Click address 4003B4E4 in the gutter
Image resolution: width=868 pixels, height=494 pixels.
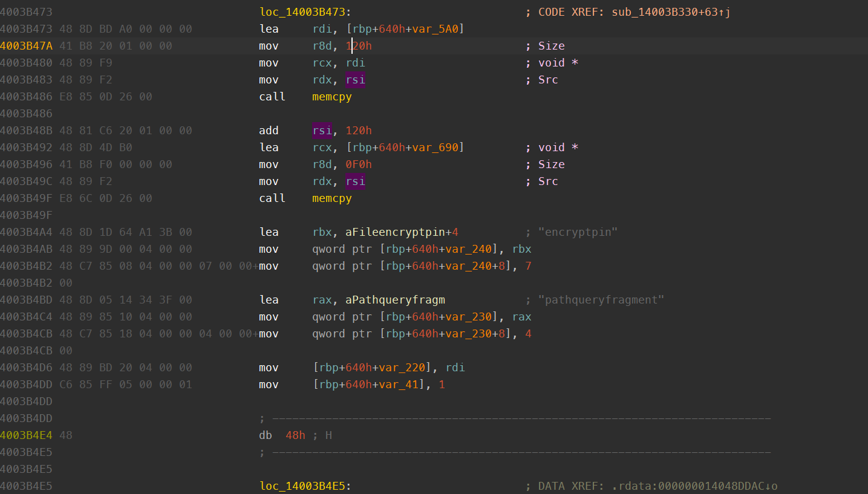(x=26, y=435)
